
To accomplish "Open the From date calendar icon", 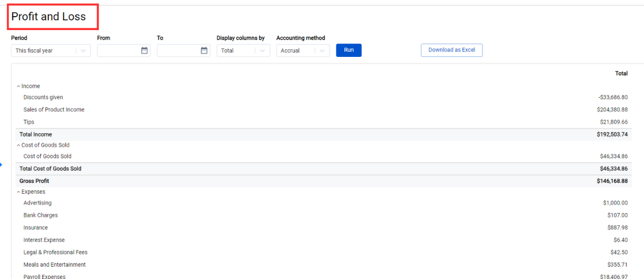I will point(144,50).
